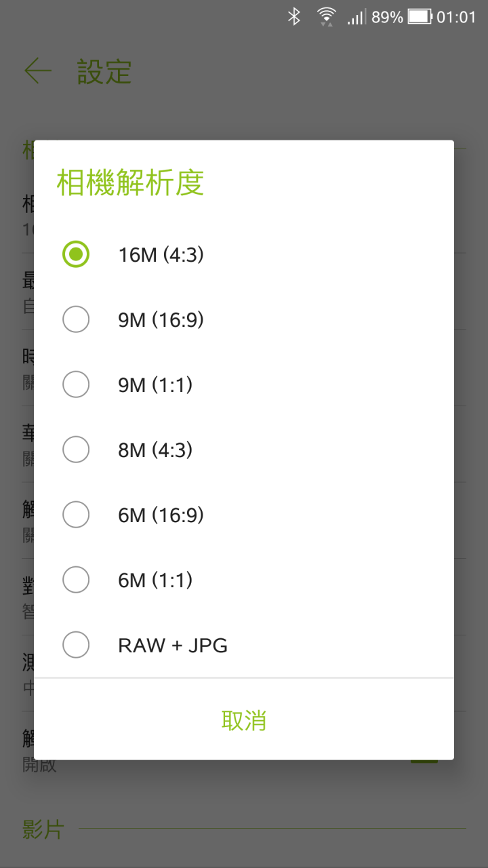Tap the back arrow beside 設定
Screen dimensions: 488x868
(38, 71)
